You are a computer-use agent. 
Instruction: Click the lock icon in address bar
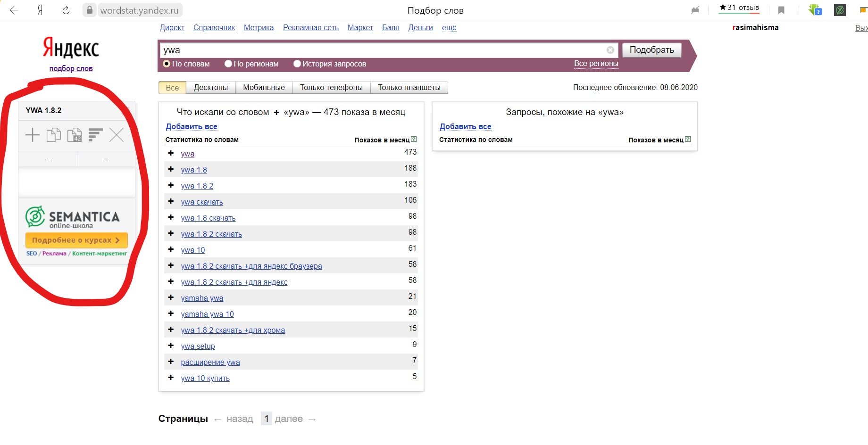pyautogui.click(x=89, y=10)
